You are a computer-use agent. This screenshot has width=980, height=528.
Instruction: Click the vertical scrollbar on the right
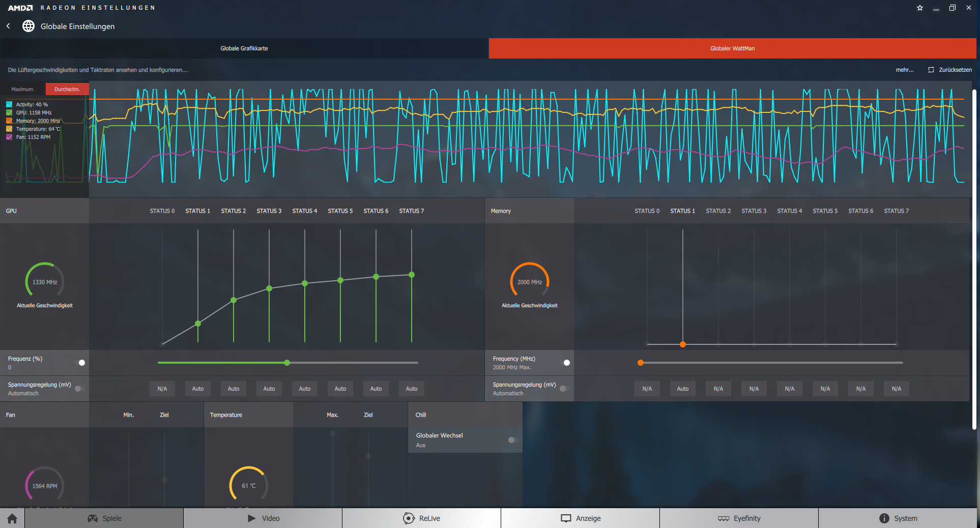click(974, 259)
